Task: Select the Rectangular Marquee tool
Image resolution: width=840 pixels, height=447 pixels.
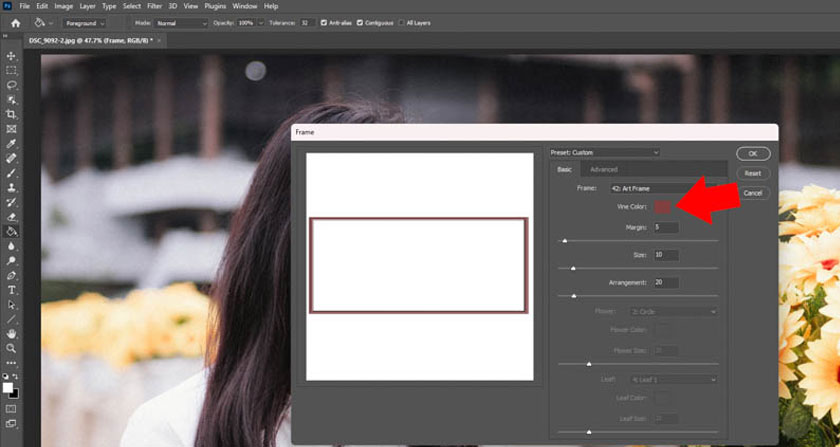Action: pyautogui.click(x=12, y=71)
